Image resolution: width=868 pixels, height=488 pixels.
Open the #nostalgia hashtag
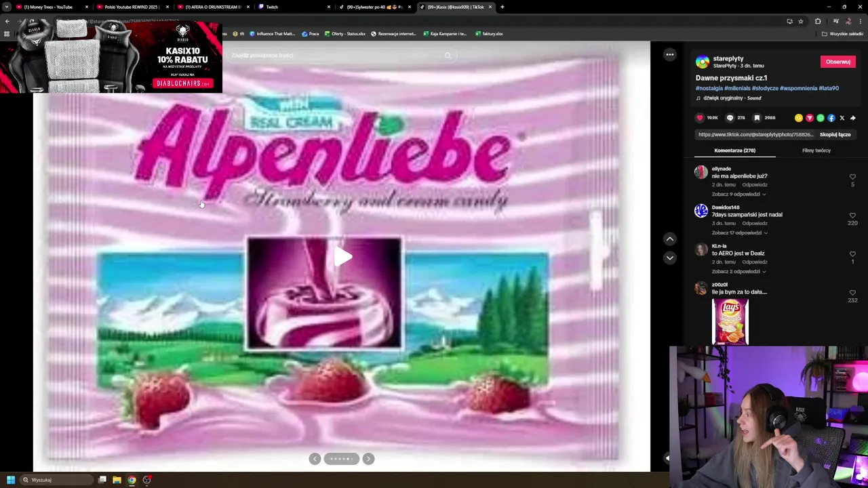(709, 88)
